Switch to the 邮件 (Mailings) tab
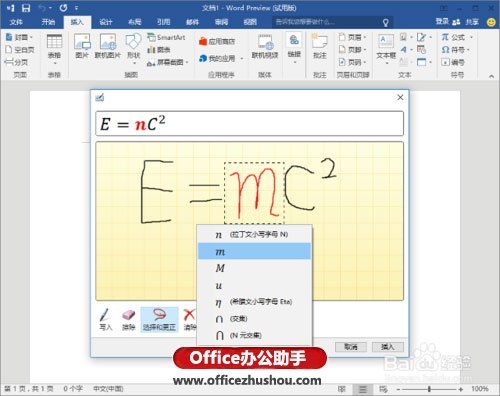 [x=192, y=22]
